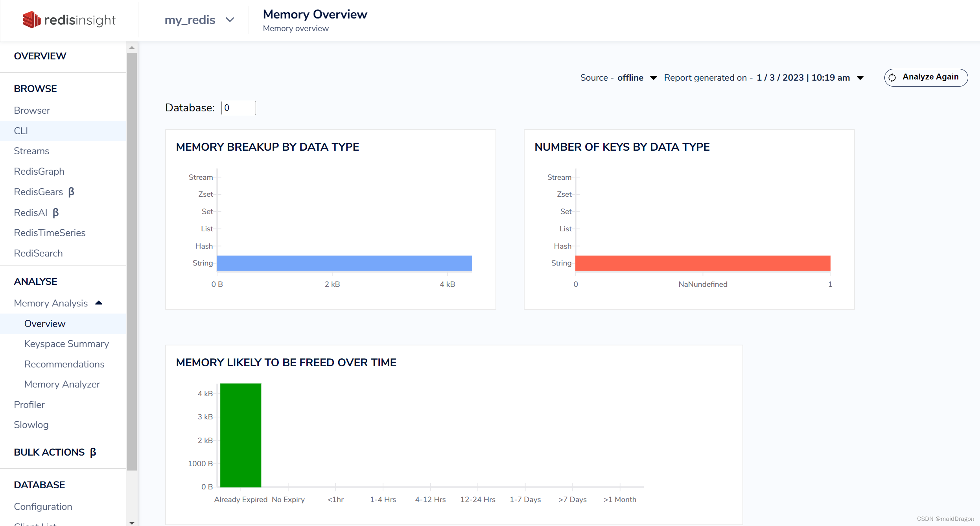View the Keyspace Summary

(66, 344)
